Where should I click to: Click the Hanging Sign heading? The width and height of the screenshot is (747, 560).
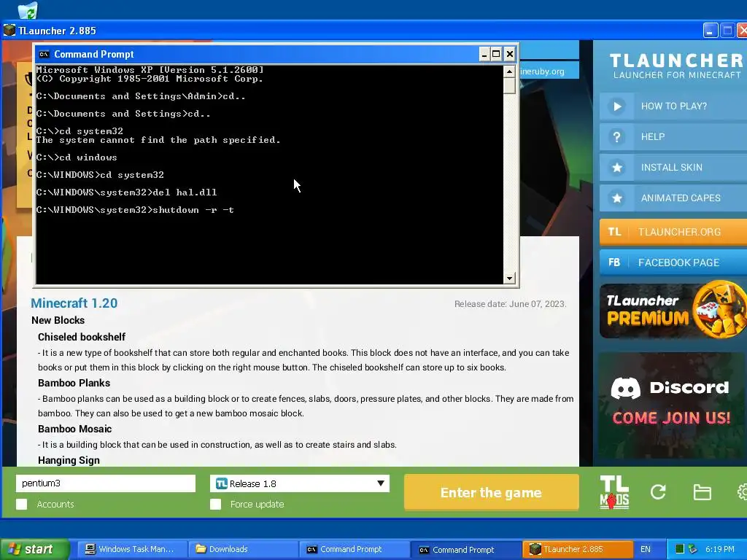[x=69, y=461]
